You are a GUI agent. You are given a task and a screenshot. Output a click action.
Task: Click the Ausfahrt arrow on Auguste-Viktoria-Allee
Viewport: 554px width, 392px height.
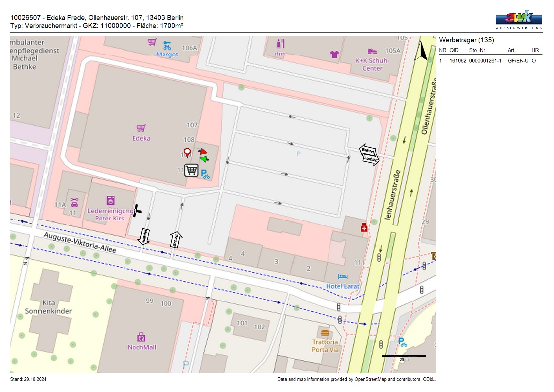(x=144, y=237)
